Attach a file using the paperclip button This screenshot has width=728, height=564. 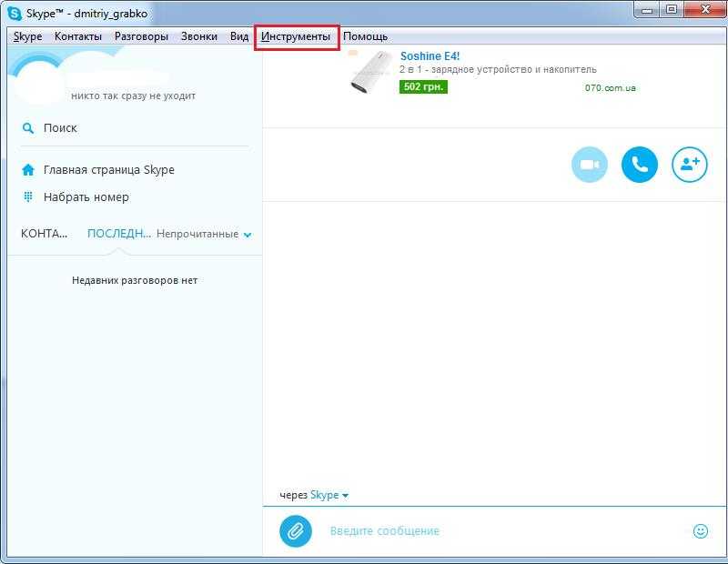[296, 531]
